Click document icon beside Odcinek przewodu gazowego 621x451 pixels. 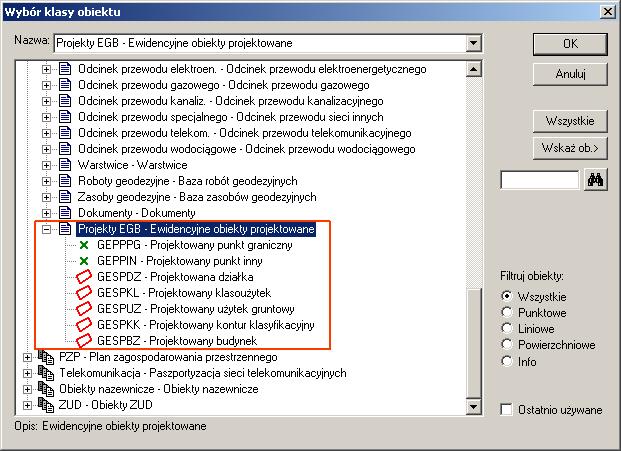click(65, 85)
